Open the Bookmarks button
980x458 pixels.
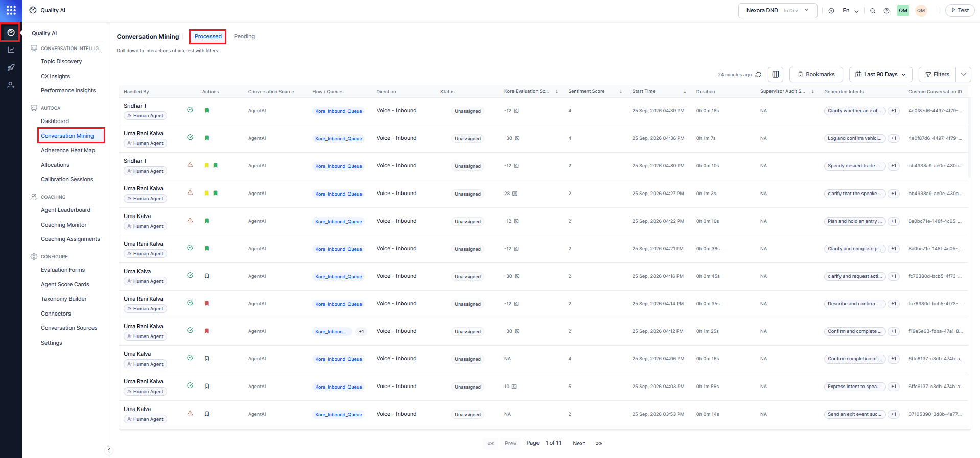point(816,75)
